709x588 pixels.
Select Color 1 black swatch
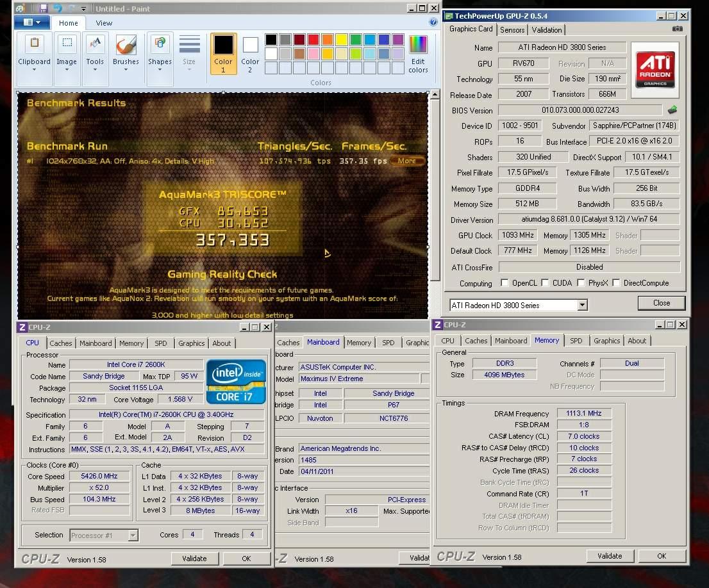coord(223,54)
